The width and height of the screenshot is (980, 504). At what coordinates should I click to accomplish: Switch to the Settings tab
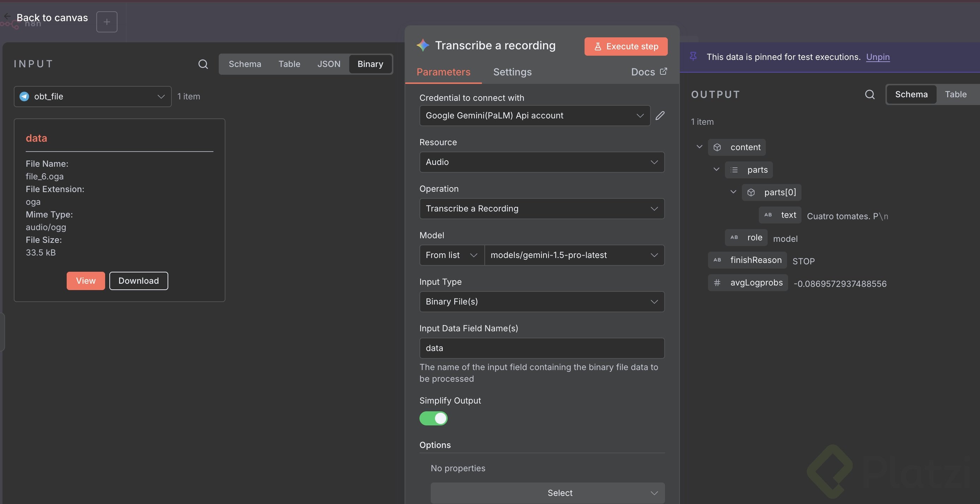(512, 72)
